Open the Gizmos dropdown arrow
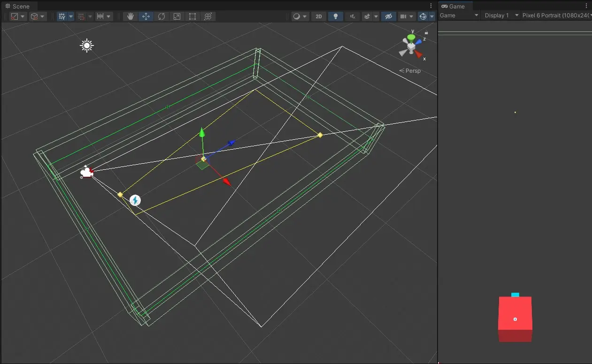This screenshot has height=364, width=592. click(x=432, y=16)
